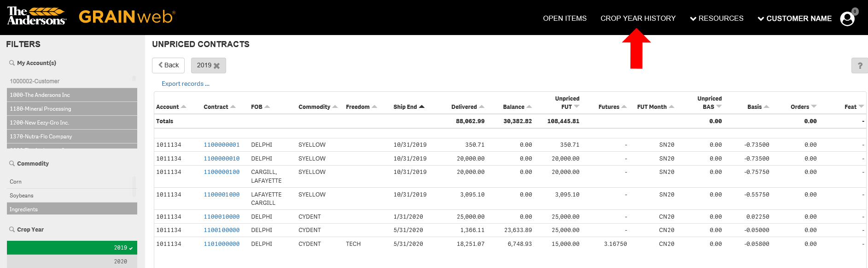Sort by Futures column
This screenshot has height=268, width=868.
tap(613, 107)
